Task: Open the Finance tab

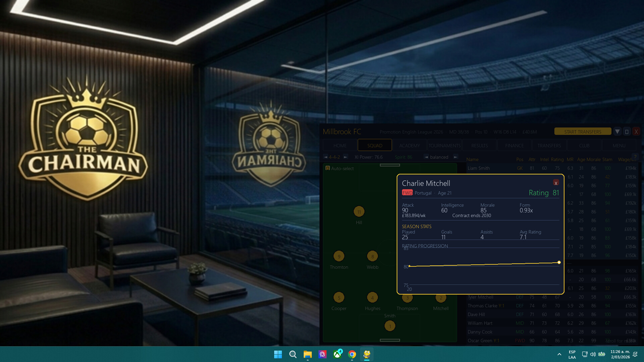Action: coord(514,145)
